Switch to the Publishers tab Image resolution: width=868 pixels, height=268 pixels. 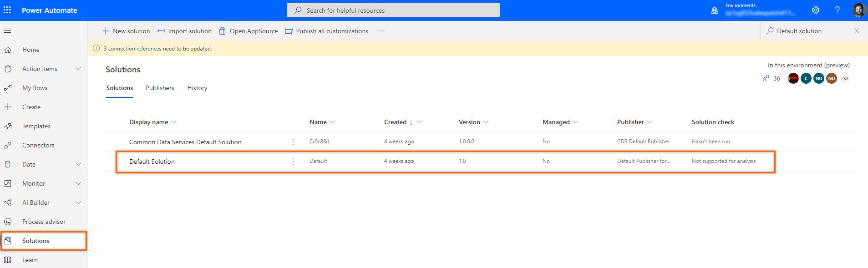tap(160, 88)
